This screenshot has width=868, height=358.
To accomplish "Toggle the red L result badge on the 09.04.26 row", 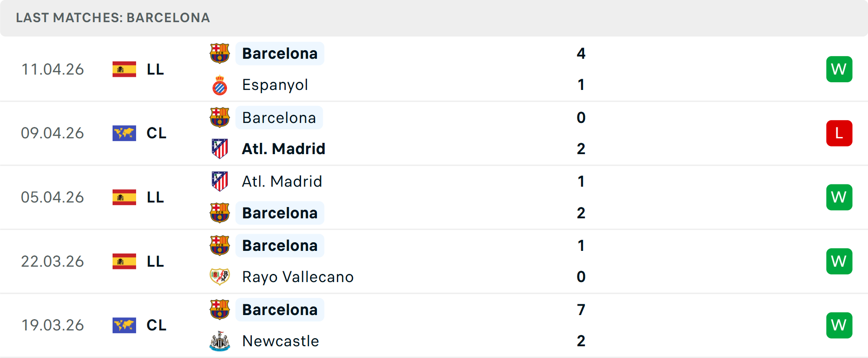I will click(839, 133).
